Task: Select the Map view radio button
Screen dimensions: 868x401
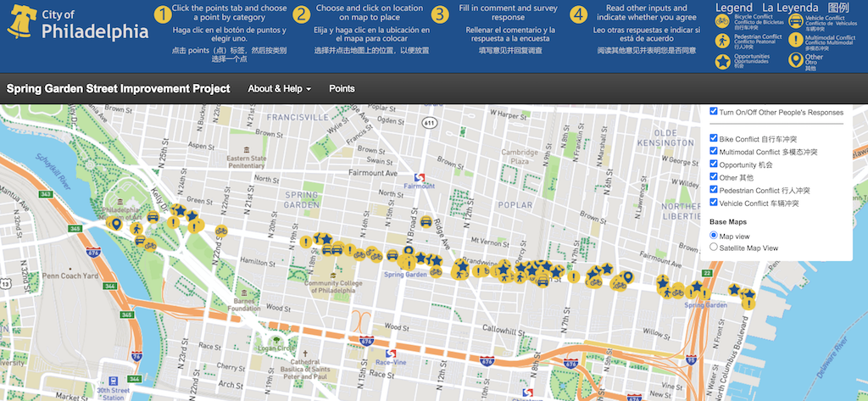Action: click(714, 235)
